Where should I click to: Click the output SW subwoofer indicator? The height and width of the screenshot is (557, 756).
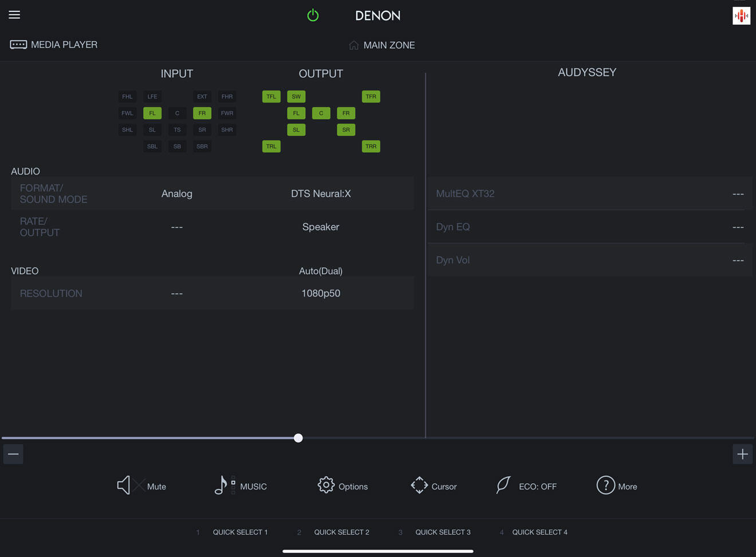296,97
